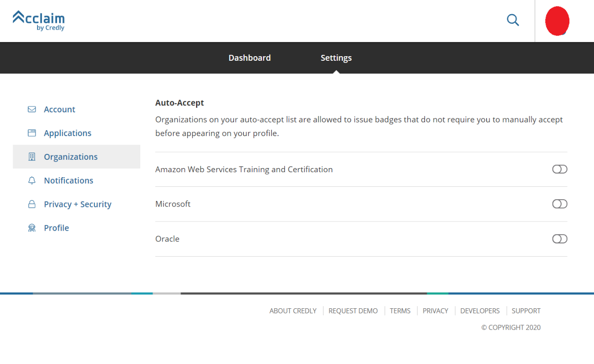Click the Applications window icon
The height and width of the screenshot is (364, 594).
(x=32, y=133)
